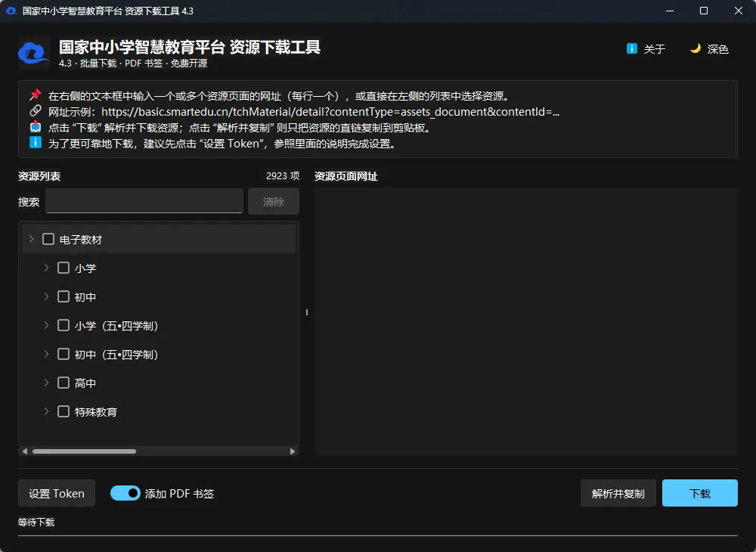
Task: Check the 小学（五•四学制）box
Action: point(64,325)
